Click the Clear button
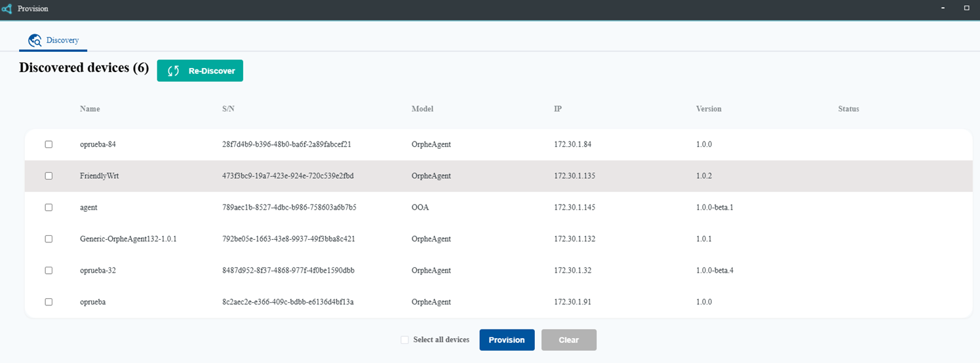 coord(568,340)
